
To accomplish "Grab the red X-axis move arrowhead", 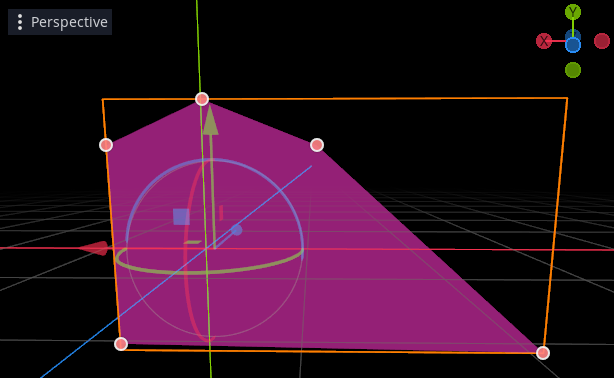I will [x=93, y=248].
